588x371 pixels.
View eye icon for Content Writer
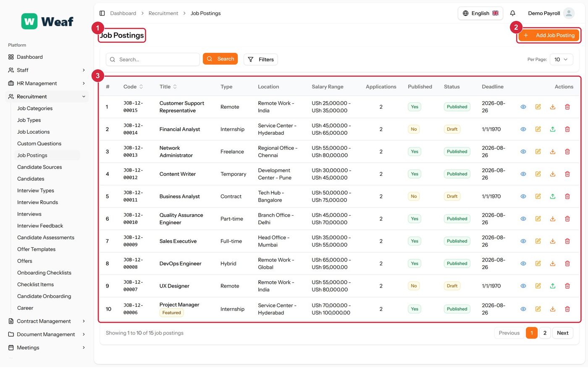[523, 174]
